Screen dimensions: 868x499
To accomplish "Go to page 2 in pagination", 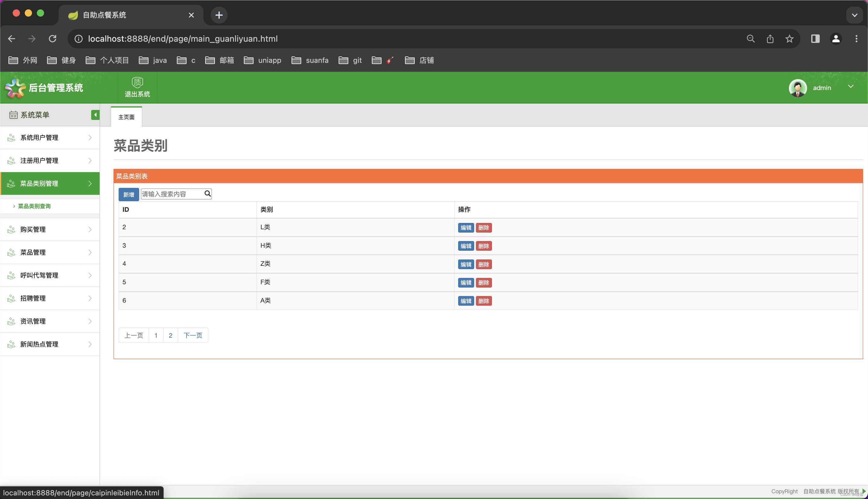I will click(171, 335).
